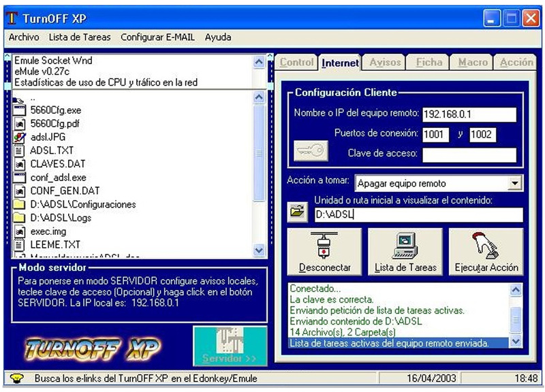Click the Servidor >> button

coord(230,346)
